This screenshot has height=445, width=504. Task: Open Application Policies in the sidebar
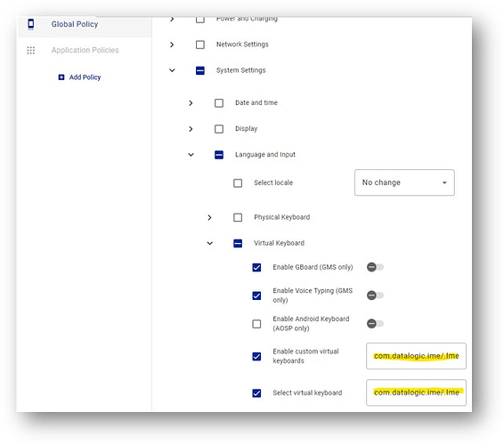tap(85, 50)
